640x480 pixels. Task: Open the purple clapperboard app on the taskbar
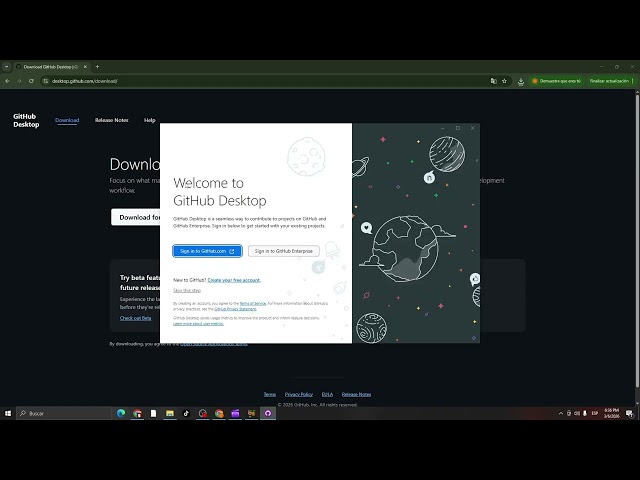point(235,413)
